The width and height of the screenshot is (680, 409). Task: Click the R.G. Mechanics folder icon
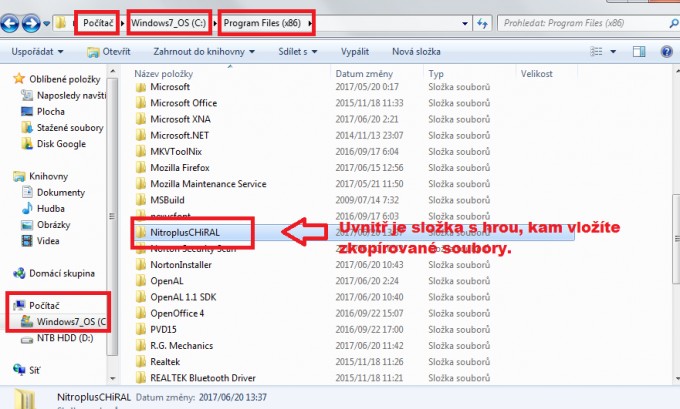point(141,346)
